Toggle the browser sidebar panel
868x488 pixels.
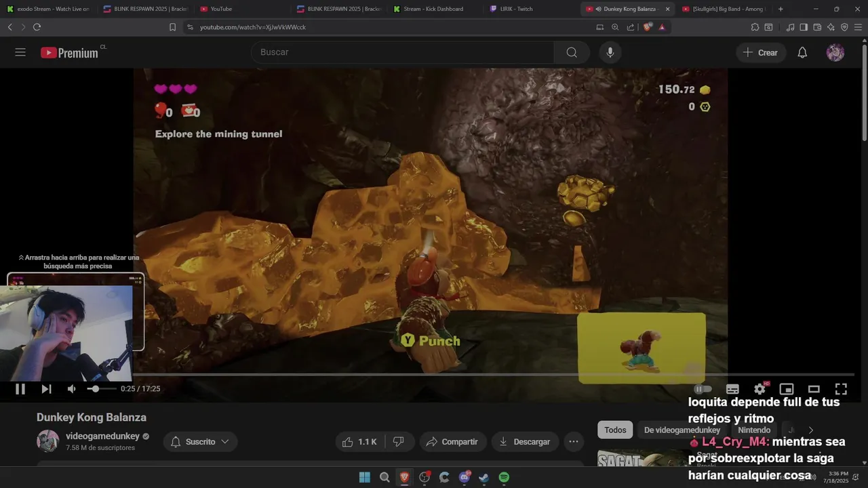coord(804,27)
